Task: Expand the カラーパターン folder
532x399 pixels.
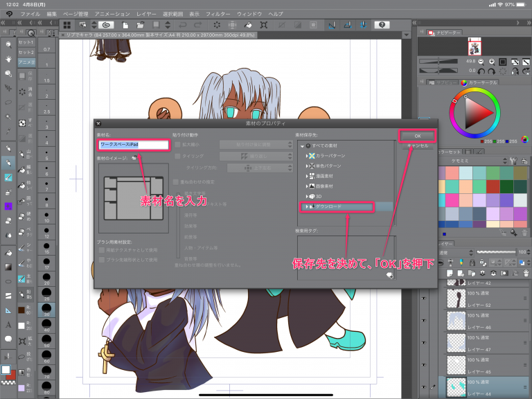Action: tap(307, 156)
